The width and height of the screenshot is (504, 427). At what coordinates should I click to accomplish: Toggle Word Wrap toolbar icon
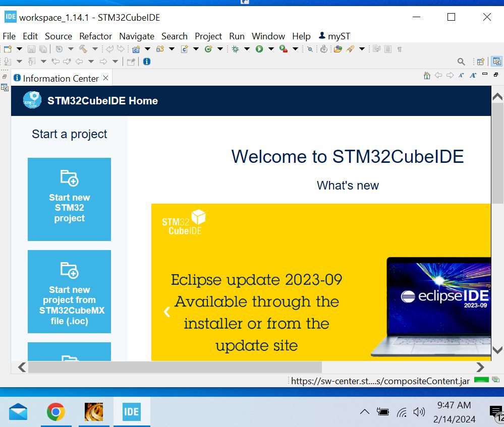pos(376,49)
